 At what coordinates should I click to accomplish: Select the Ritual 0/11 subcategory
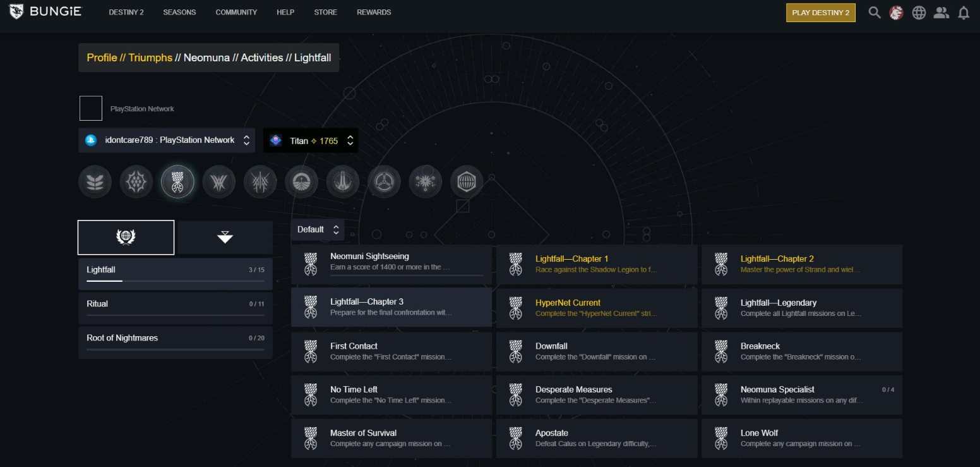click(x=176, y=308)
